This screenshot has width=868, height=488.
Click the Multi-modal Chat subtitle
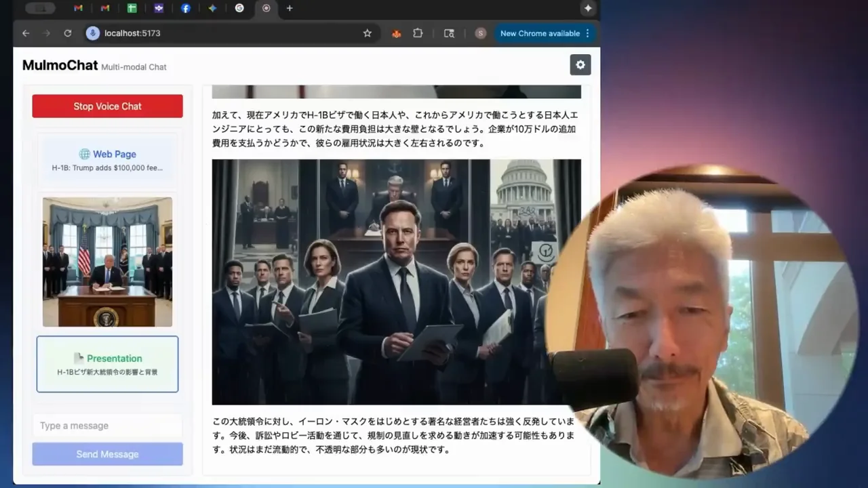click(134, 66)
